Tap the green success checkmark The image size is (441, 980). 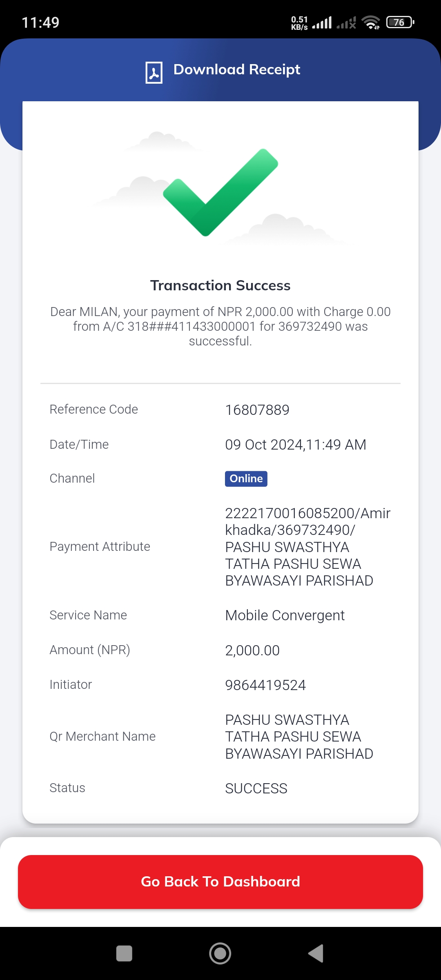coord(220,192)
